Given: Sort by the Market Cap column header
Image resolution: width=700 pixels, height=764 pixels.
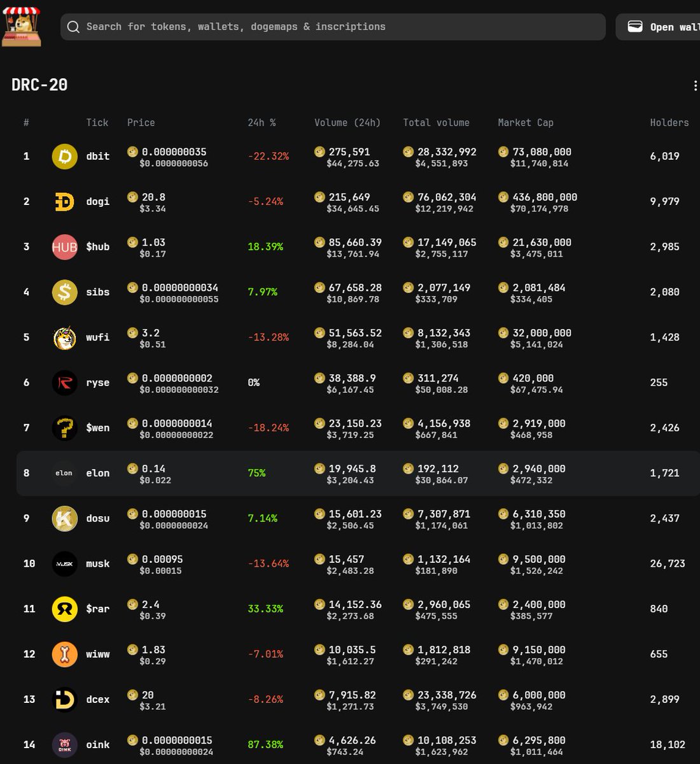Looking at the screenshot, I should pos(526,122).
